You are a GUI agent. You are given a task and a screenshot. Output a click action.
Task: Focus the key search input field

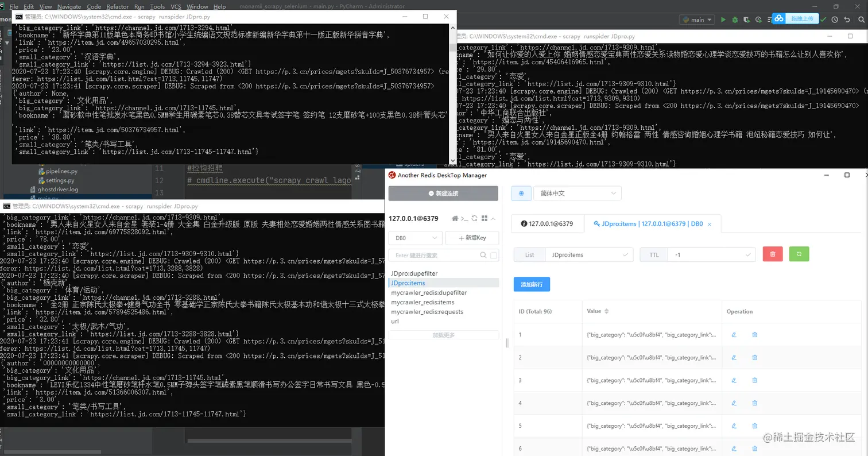pos(433,255)
